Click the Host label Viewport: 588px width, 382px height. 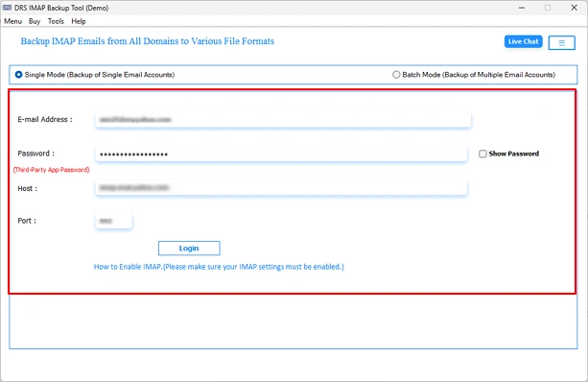point(28,188)
